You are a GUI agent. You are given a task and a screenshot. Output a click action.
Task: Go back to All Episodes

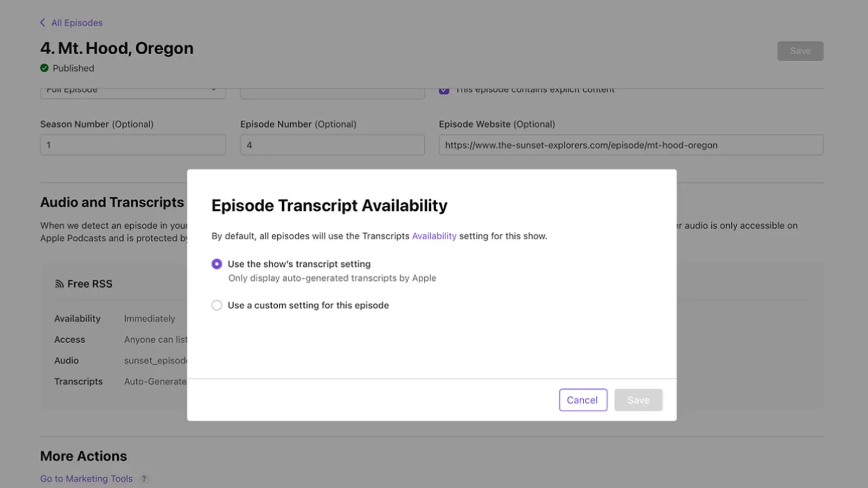pos(76,23)
